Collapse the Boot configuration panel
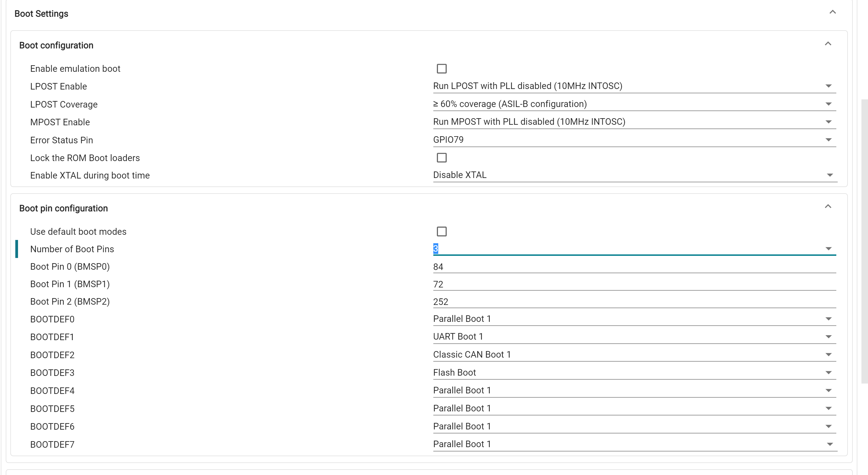The width and height of the screenshot is (868, 475). click(828, 43)
